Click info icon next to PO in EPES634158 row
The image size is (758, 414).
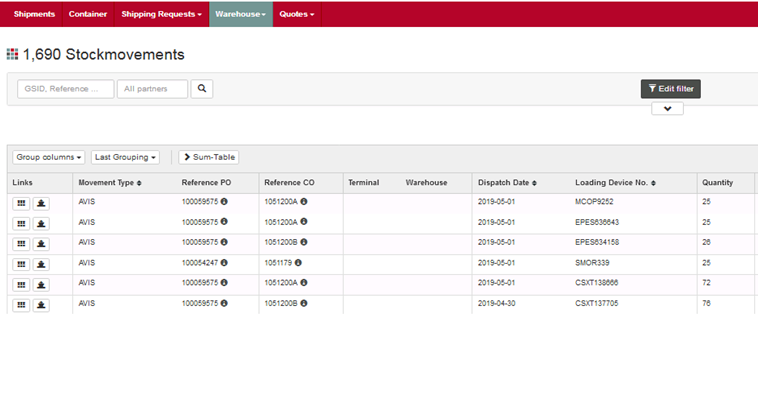point(224,242)
